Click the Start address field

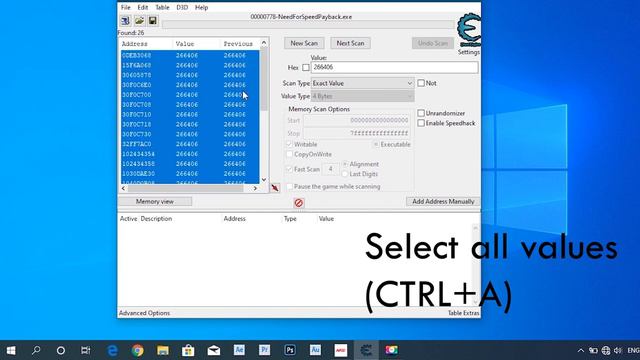[x=356, y=120]
